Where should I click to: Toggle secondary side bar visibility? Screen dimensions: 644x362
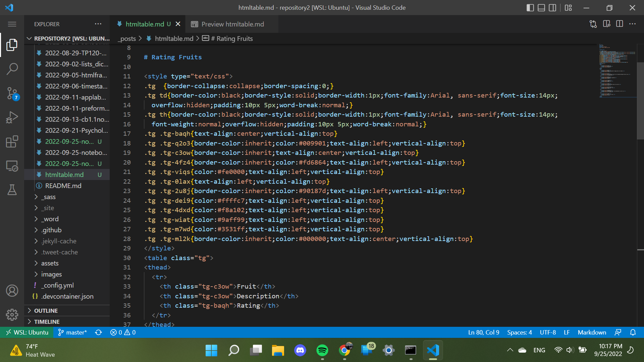click(552, 8)
